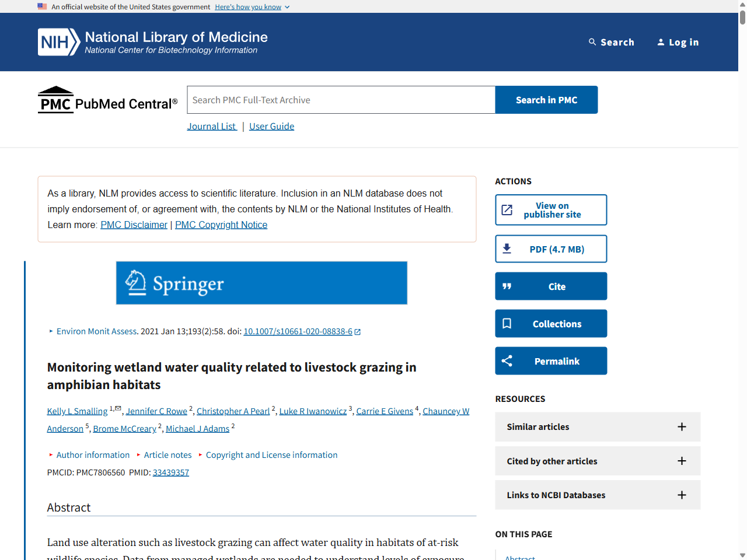The width and height of the screenshot is (747, 560).
Task: Click the share icon on Permalink
Action: [507, 361]
